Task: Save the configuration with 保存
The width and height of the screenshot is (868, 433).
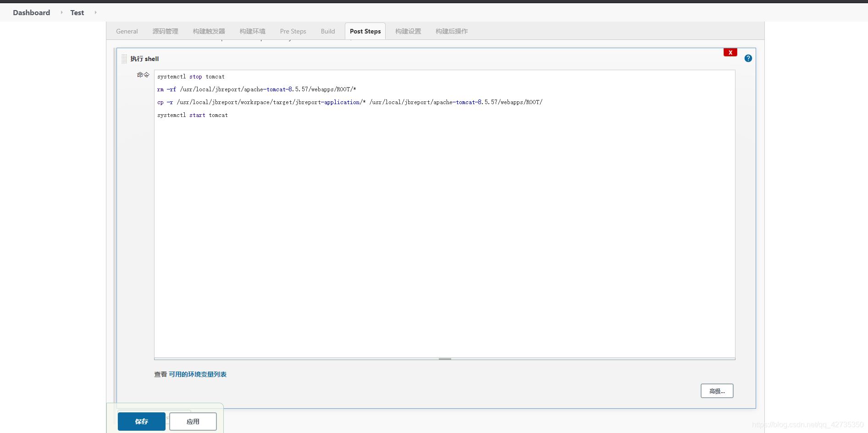Action: (x=141, y=422)
